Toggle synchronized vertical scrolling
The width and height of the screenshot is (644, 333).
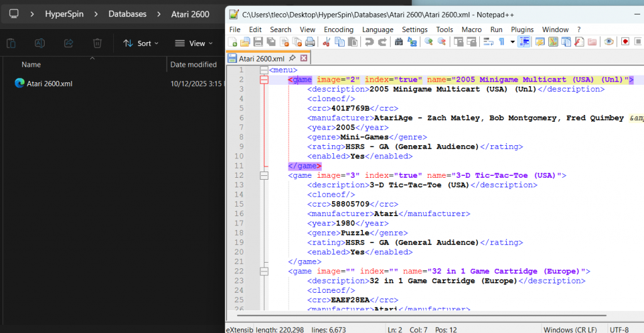click(458, 42)
